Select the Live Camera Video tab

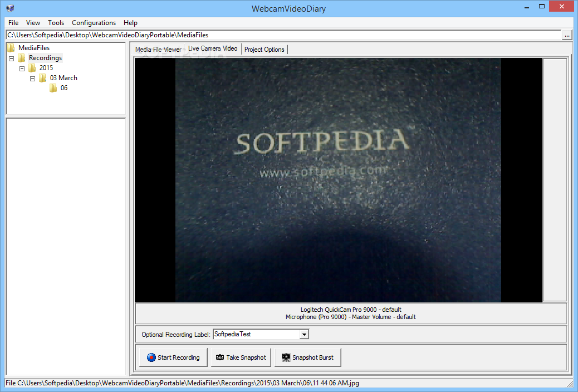(213, 48)
